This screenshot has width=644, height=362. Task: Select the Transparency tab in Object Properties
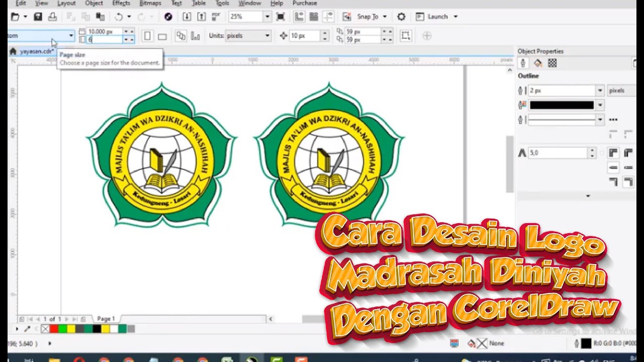coord(552,63)
